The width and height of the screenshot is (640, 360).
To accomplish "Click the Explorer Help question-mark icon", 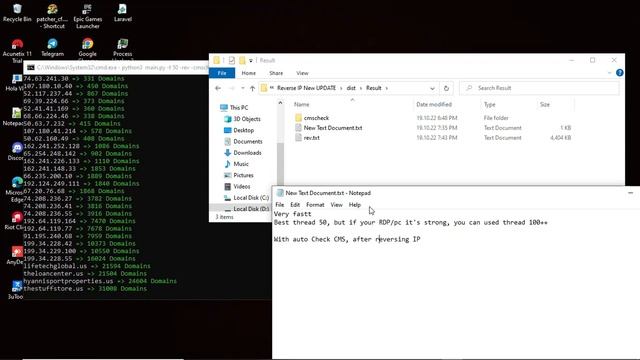I will click(620, 73).
